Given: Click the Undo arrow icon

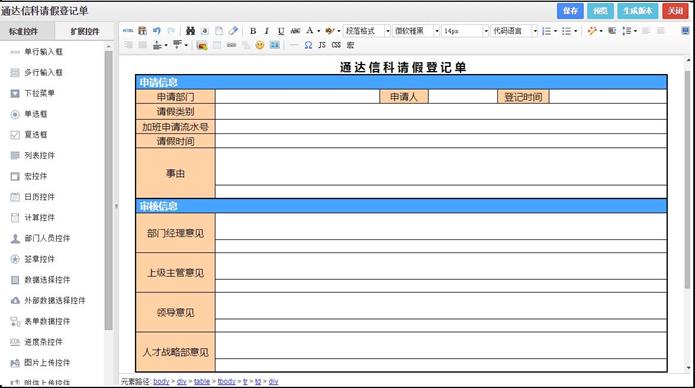Looking at the screenshot, I should tap(157, 31).
